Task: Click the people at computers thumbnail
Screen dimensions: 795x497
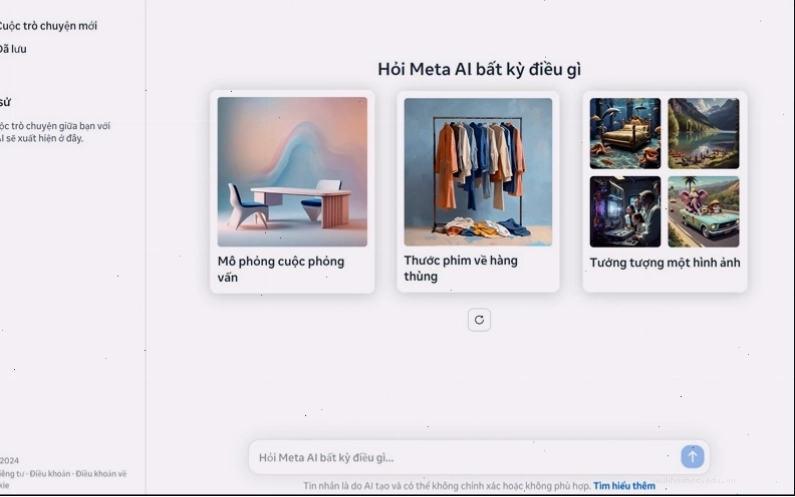Action: coord(625,211)
